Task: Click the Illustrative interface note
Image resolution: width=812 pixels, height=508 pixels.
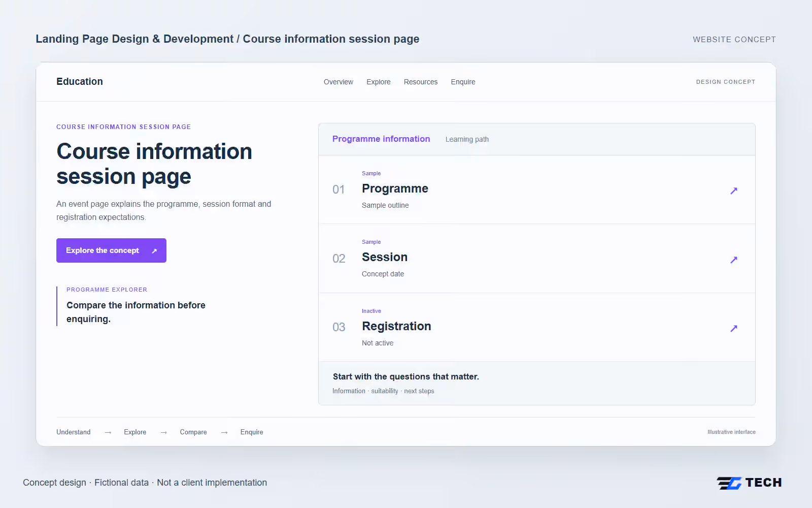Action: [x=731, y=432]
